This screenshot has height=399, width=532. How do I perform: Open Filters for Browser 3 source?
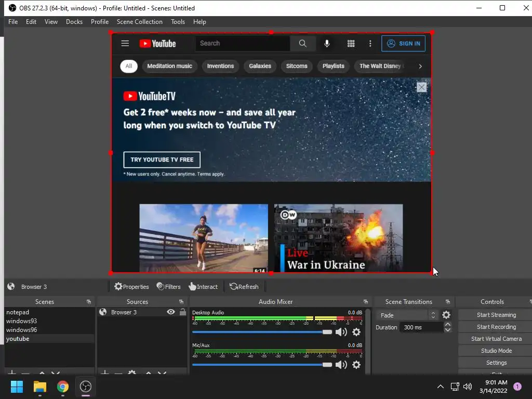coord(169,287)
